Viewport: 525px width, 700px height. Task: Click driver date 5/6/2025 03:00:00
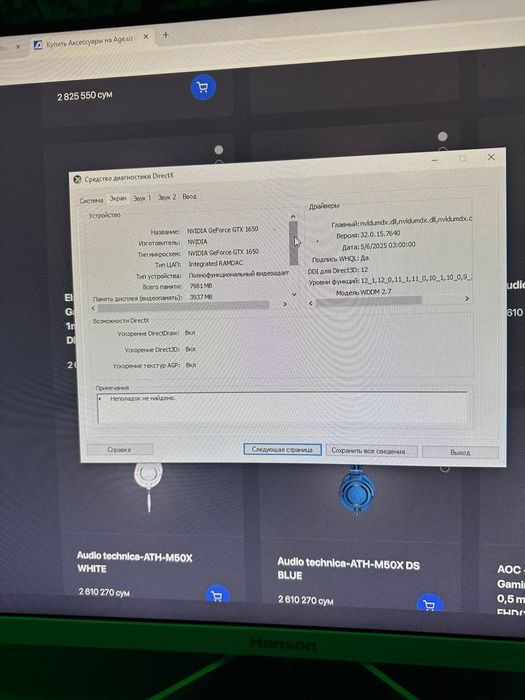[x=387, y=246]
